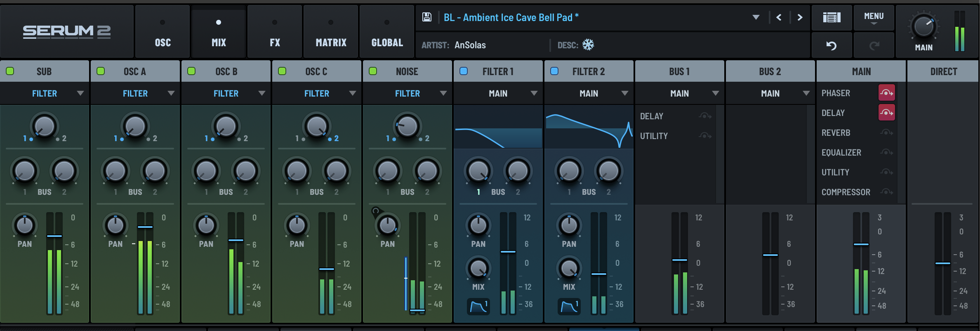980x331 pixels.
Task: Open the BUS 1 MAIN routing dropdown
Action: coord(680,93)
